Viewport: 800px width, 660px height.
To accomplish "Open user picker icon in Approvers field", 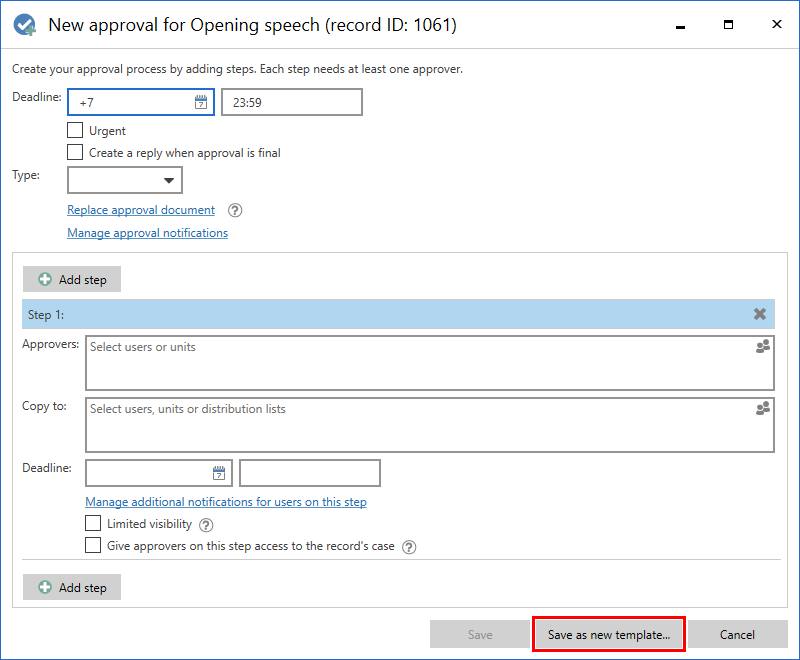I will coord(763,347).
